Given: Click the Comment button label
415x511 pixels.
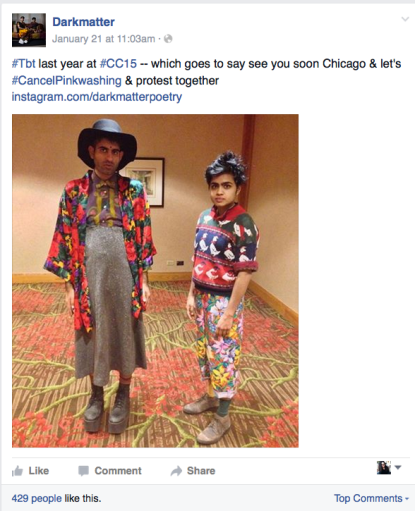Looking at the screenshot, I should click(118, 471).
